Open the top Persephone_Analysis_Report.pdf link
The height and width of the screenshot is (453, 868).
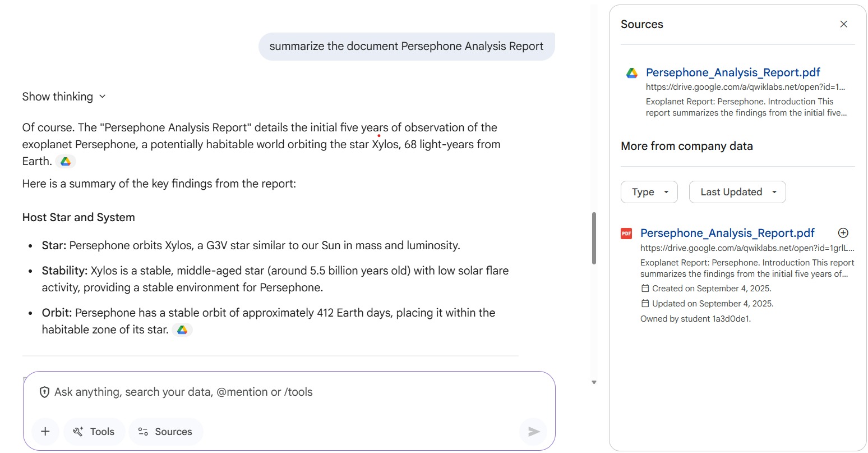(732, 72)
